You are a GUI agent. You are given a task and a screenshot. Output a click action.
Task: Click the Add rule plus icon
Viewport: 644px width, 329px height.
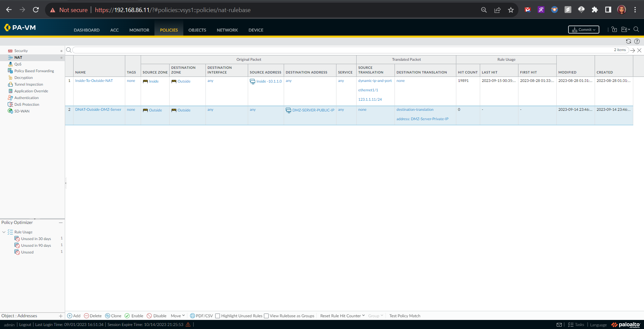point(70,316)
